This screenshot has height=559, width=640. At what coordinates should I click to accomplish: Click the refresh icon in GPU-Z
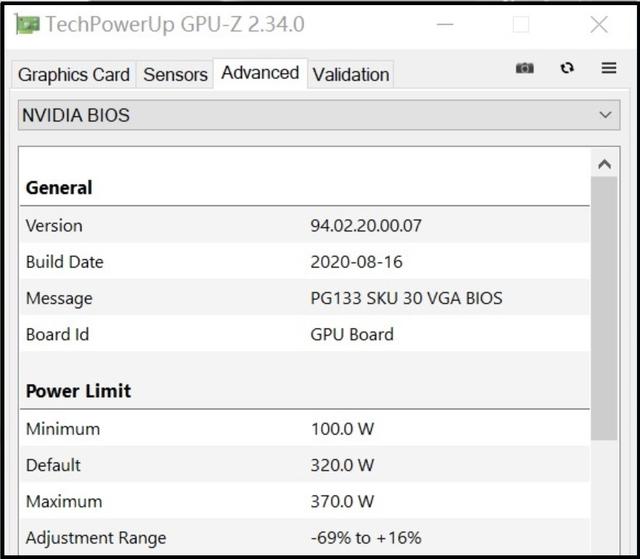click(x=567, y=68)
